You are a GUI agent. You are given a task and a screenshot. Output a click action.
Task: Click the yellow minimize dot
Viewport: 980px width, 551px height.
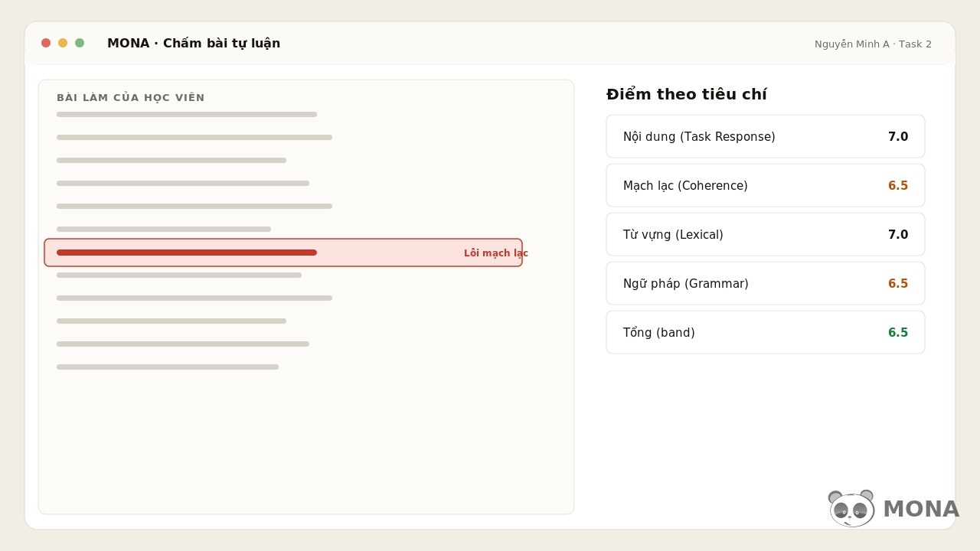pyautogui.click(x=63, y=43)
